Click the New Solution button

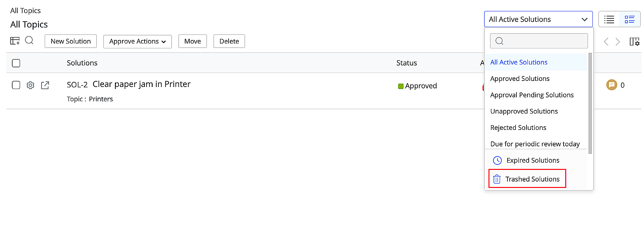coord(71,41)
